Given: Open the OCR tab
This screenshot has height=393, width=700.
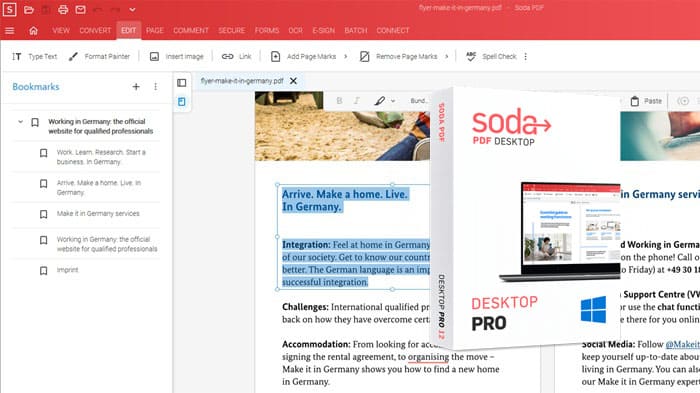Looking at the screenshot, I should click(x=296, y=30).
